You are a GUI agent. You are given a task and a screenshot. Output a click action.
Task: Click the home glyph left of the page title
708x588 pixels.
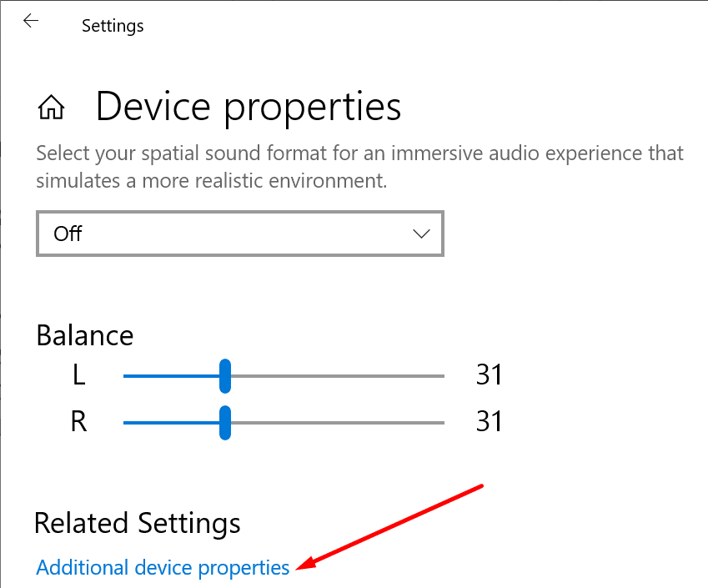click(51, 106)
